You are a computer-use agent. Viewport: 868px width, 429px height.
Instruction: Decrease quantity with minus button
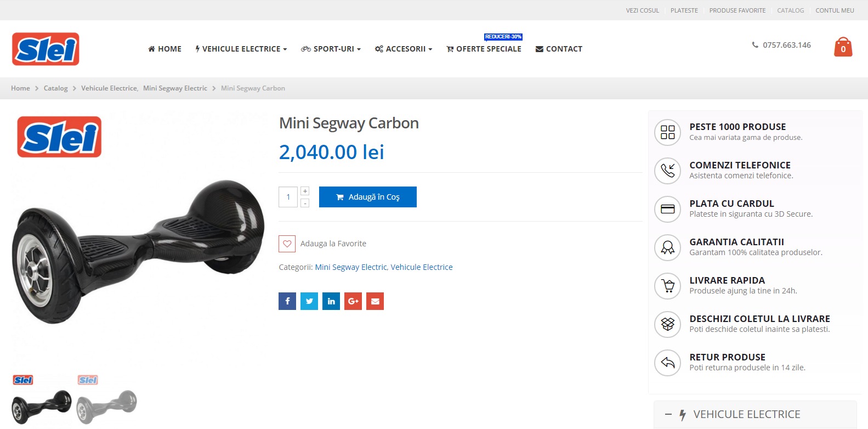pyautogui.click(x=305, y=203)
